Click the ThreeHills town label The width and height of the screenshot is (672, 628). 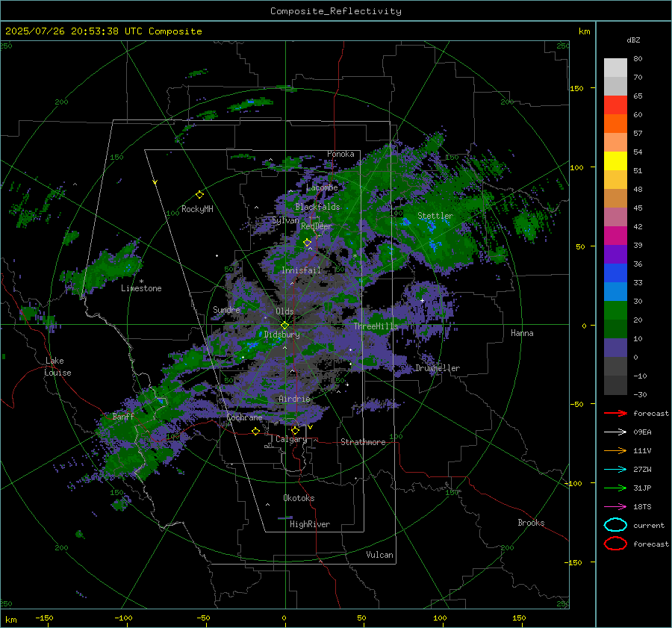pos(376,326)
